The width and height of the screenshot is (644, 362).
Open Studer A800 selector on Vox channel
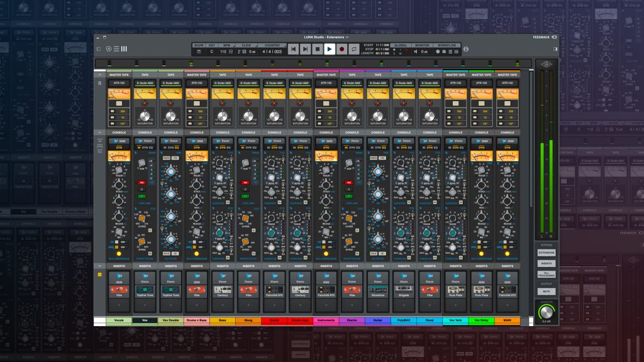(x=145, y=83)
